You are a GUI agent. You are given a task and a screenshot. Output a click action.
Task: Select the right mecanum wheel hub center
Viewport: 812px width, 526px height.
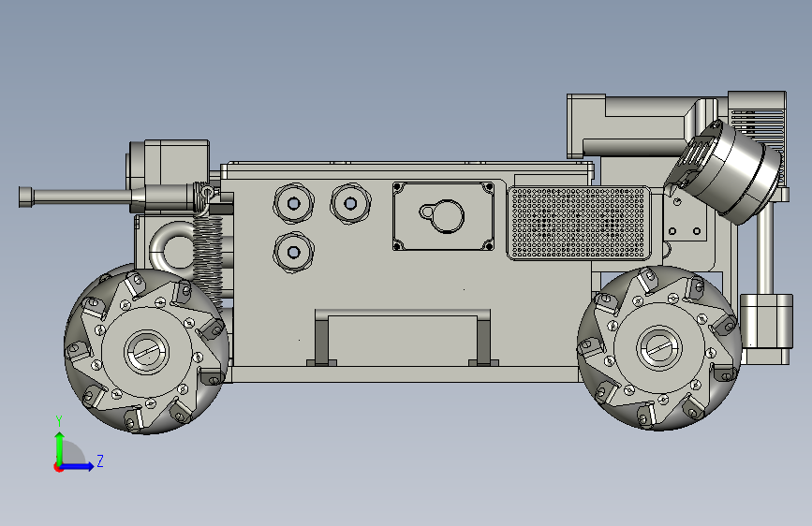(659, 348)
